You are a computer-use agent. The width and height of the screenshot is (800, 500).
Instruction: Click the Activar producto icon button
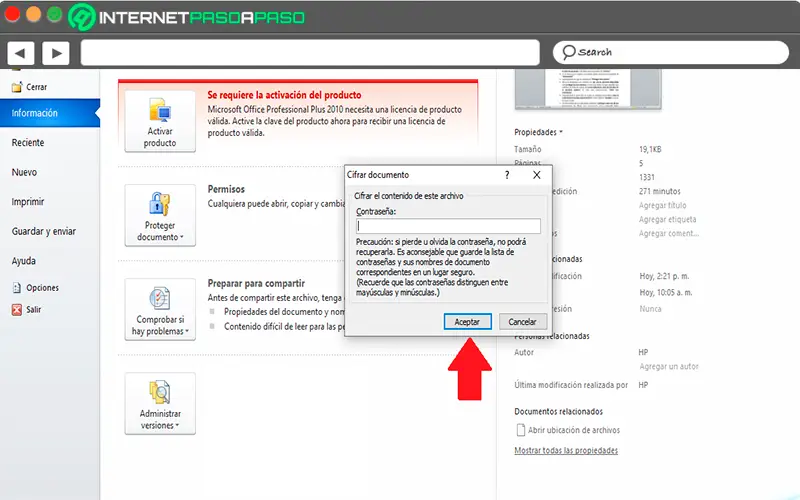(160, 121)
